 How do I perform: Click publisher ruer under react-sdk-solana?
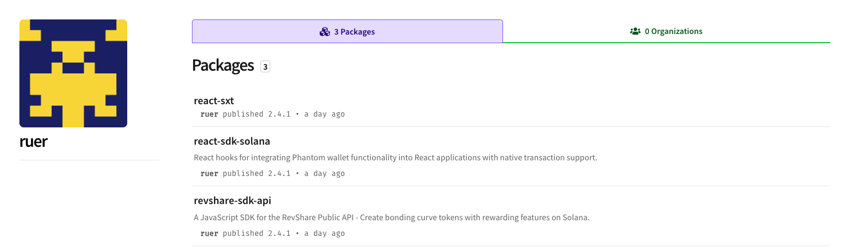tap(209, 174)
